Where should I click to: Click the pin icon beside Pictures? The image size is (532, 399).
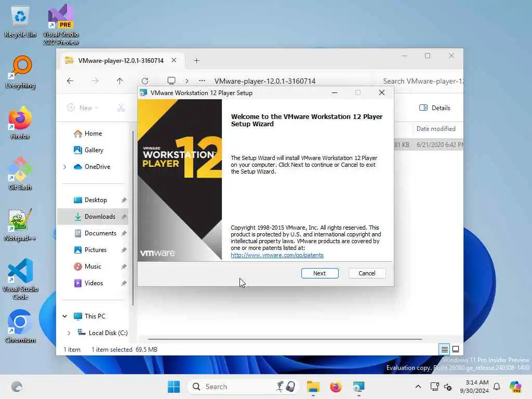pos(124,250)
